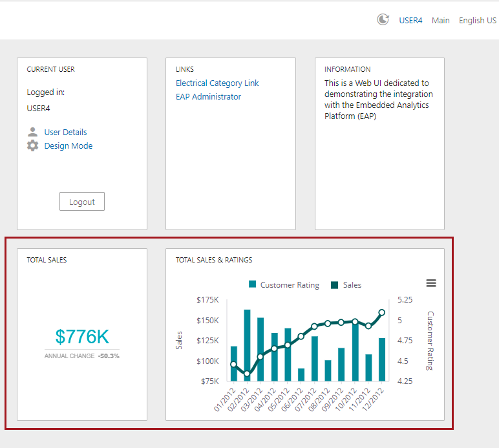The height and width of the screenshot is (448, 499).
Task: Open the chart hamburger context menu
Action: (431, 283)
